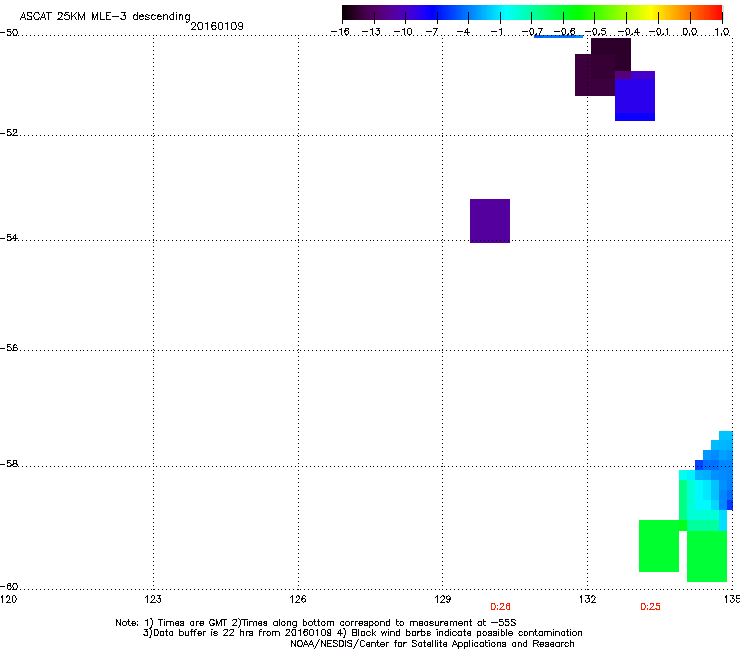Click the -0.1 colorbar label
Viewport: 740px width, 650px height.
coord(659,32)
